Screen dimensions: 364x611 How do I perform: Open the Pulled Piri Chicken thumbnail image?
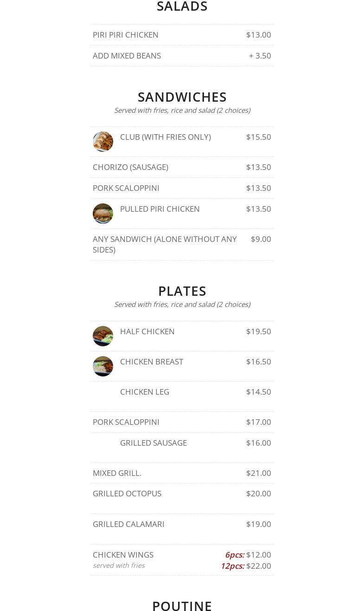coord(103,214)
